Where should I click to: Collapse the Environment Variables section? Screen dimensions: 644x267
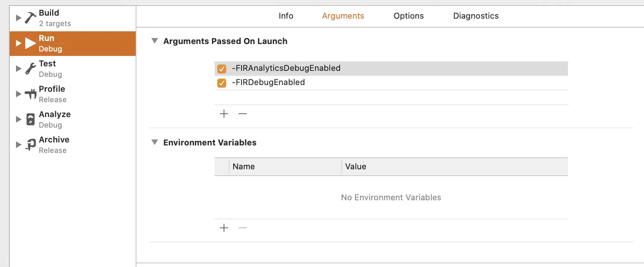tap(155, 142)
